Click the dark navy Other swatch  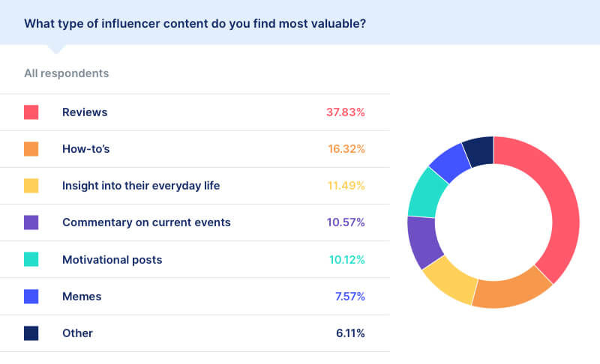point(31,333)
